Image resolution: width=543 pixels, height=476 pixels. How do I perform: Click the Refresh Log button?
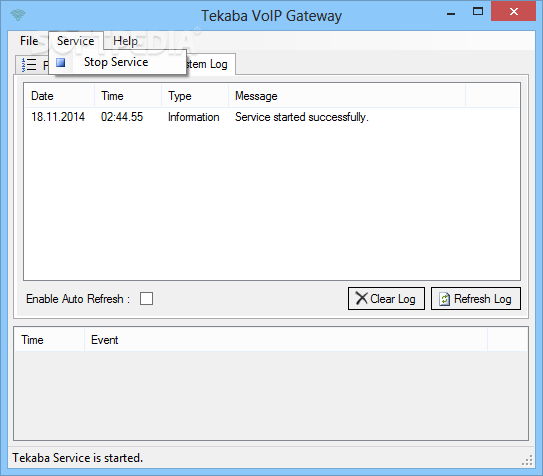point(475,298)
